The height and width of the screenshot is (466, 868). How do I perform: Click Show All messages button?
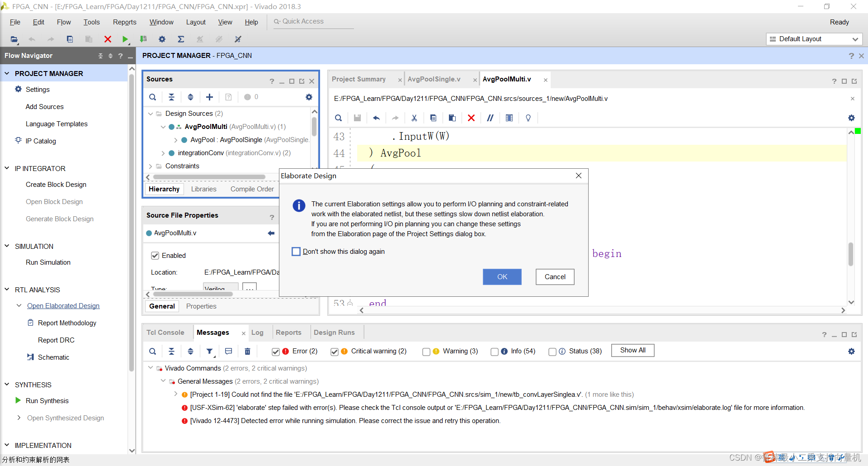coord(632,350)
